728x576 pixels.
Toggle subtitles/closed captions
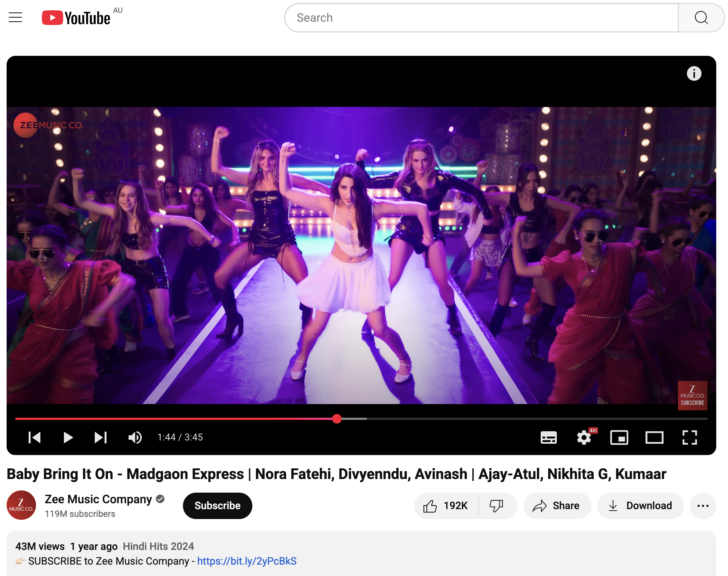548,437
